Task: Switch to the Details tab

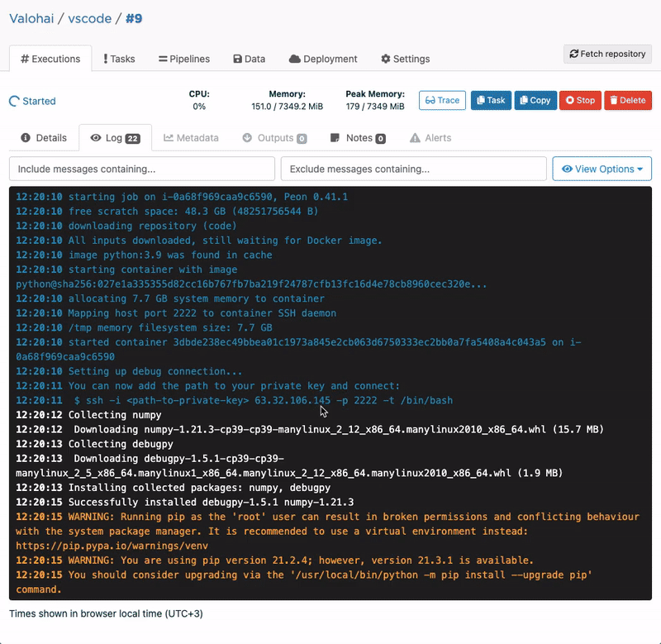Action: pos(44,138)
